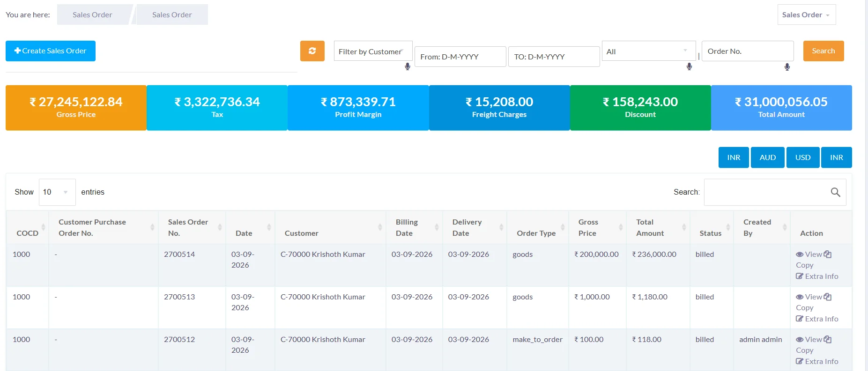Sort by Gross Price column arrows

click(x=621, y=227)
